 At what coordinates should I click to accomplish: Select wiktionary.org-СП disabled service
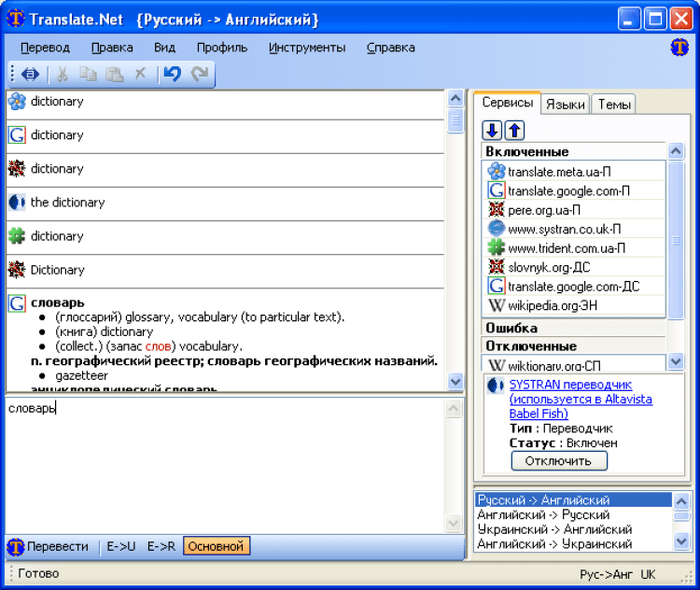click(x=574, y=365)
